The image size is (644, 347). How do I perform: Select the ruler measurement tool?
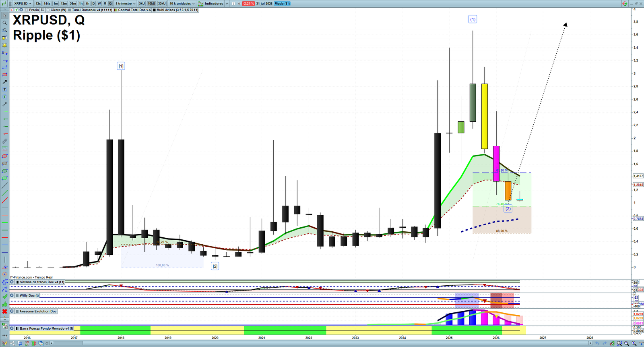(x=4, y=141)
